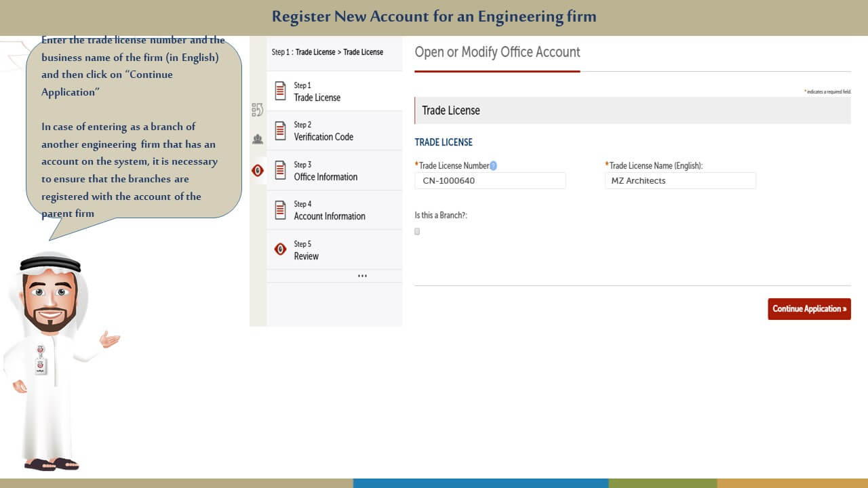Select the Office Information step label

325,177
